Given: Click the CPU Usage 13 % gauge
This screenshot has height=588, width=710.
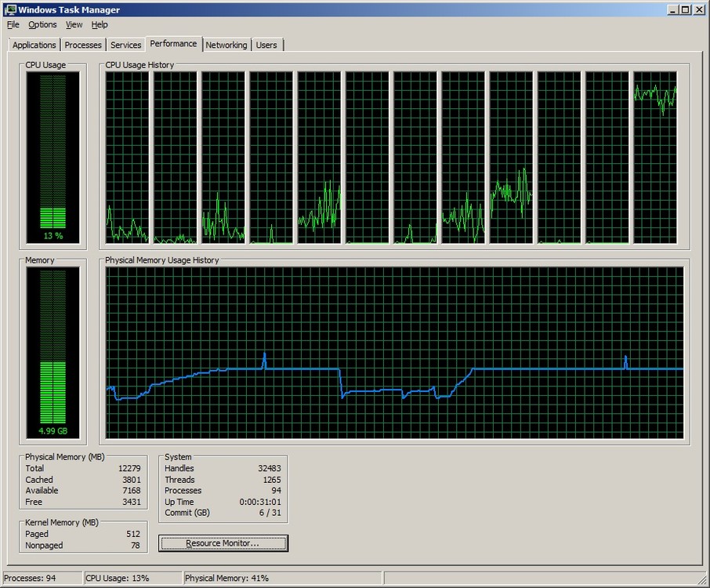Looking at the screenshot, I should click(x=53, y=158).
